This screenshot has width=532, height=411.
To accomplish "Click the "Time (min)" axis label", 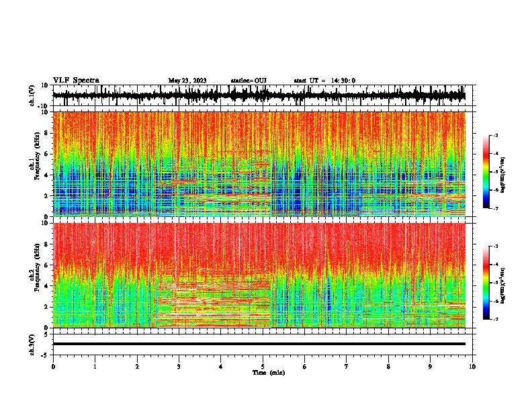I will pos(269,373).
